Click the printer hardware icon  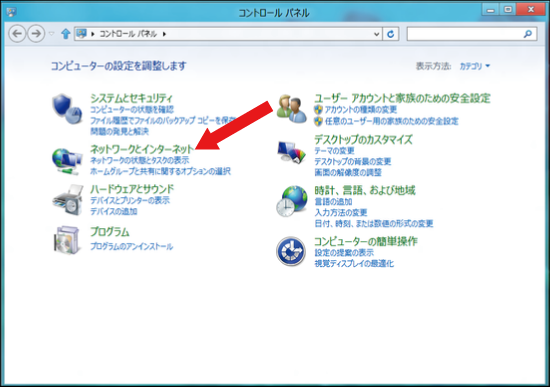coord(68,200)
